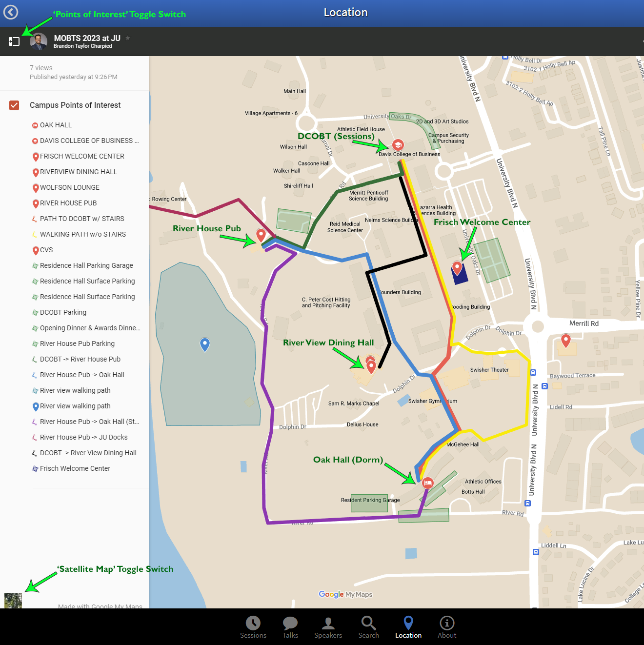
Task: Toggle the Points of Interest sidebar switch
Action: pos(14,41)
